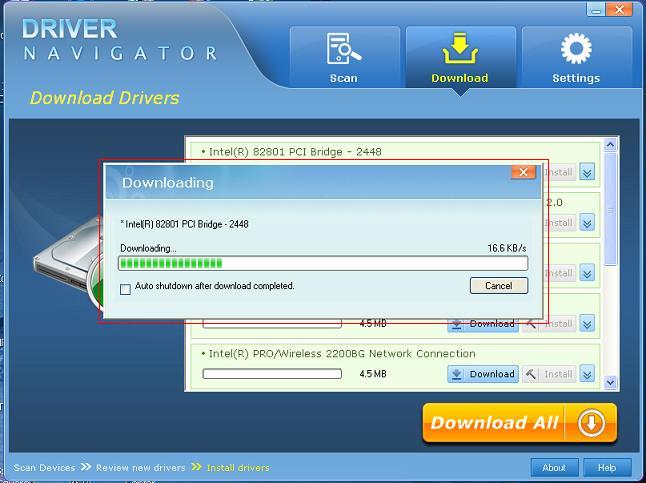Open the Scan tab
This screenshot has height=483, width=646.
(x=344, y=57)
